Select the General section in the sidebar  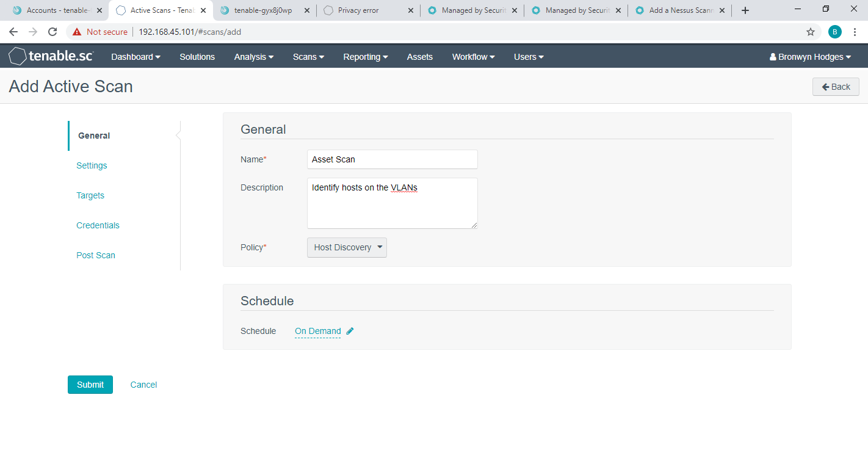pos(94,136)
